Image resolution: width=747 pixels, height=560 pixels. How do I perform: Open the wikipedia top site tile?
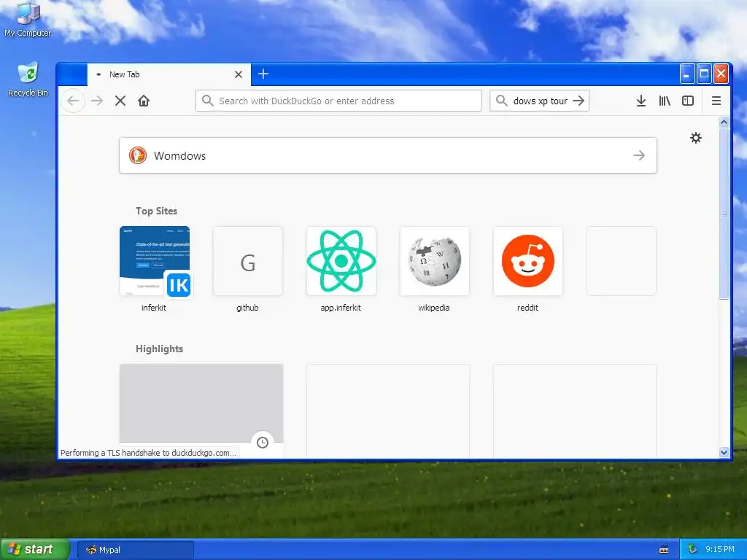[435, 261]
